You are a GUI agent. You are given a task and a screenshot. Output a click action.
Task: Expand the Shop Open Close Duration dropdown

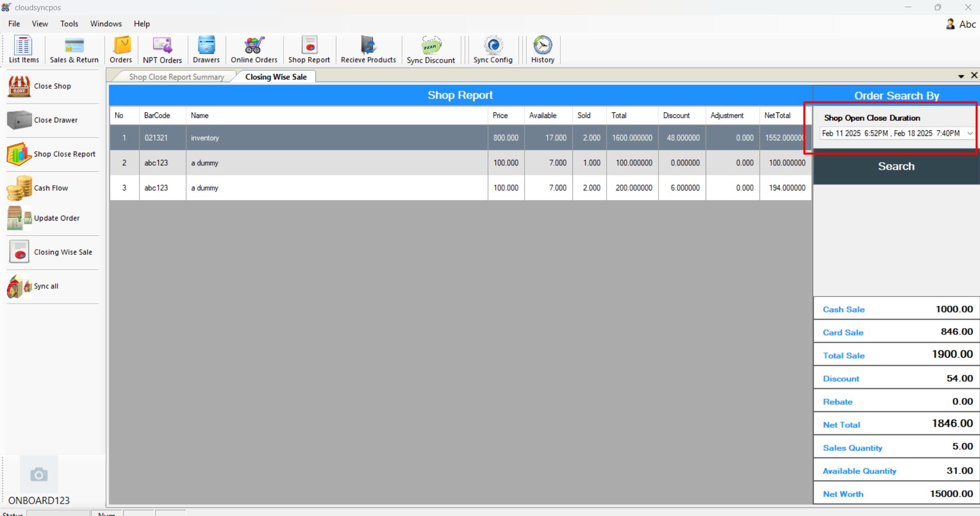(x=969, y=133)
